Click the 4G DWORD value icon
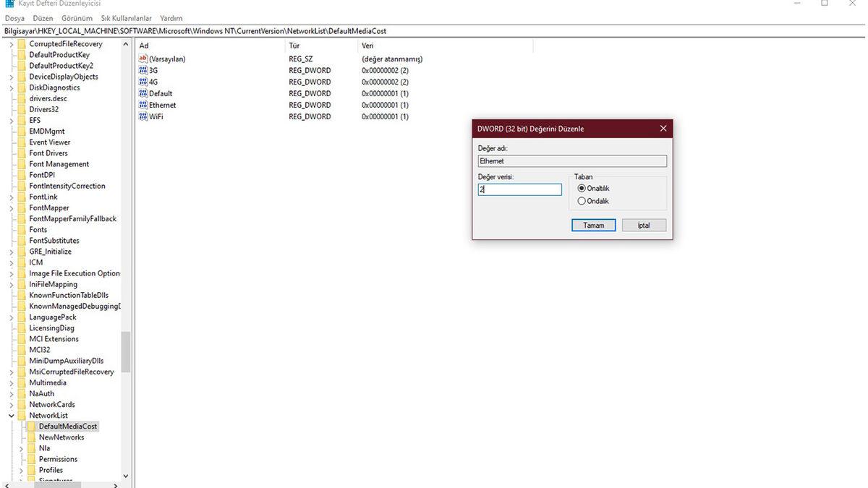Image resolution: width=868 pixels, height=488 pixels. (x=142, y=82)
